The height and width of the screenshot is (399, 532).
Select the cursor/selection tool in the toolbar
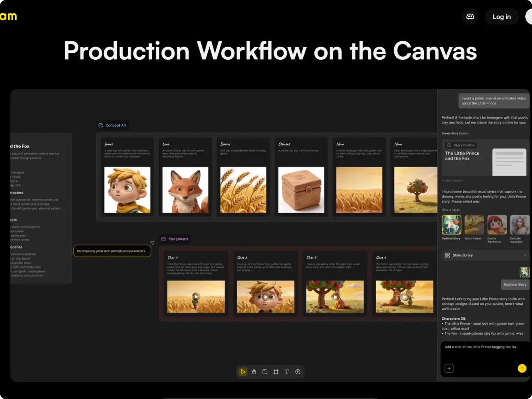[243, 372]
